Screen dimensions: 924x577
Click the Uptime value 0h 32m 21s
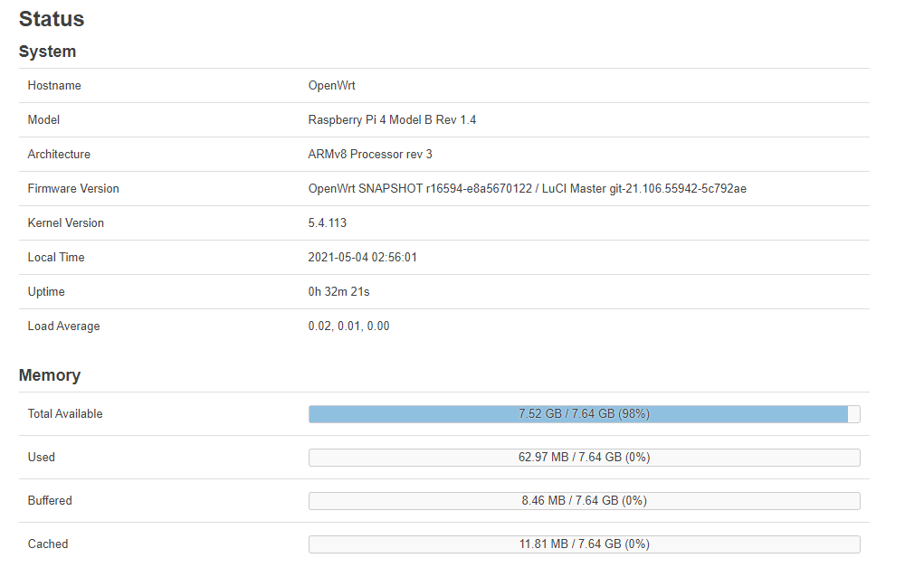[x=342, y=291]
